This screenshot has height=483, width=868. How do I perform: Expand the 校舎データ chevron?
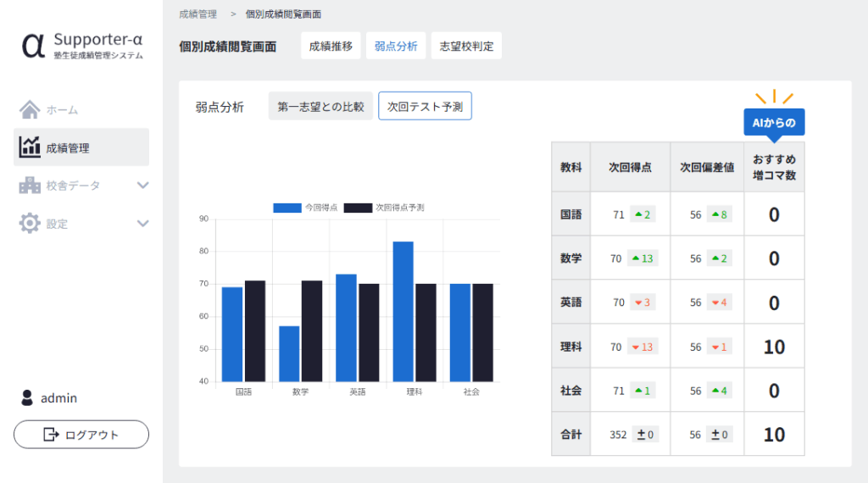(x=142, y=186)
